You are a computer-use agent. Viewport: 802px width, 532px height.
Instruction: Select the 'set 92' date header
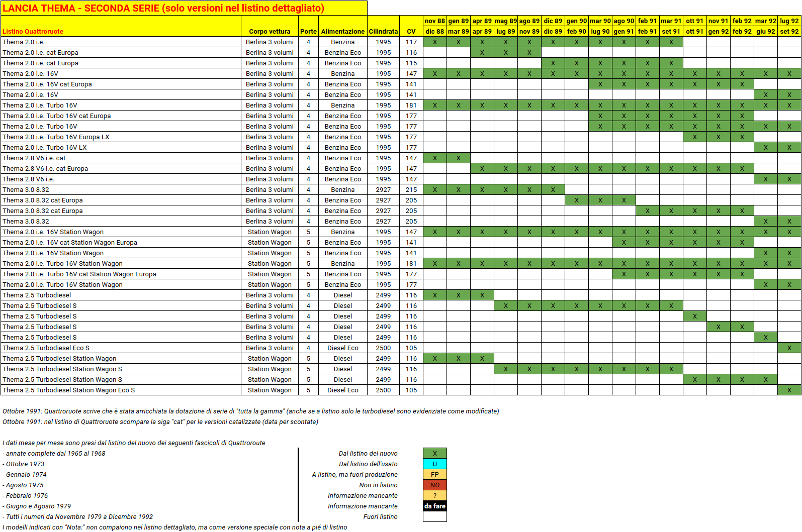(789, 31)
